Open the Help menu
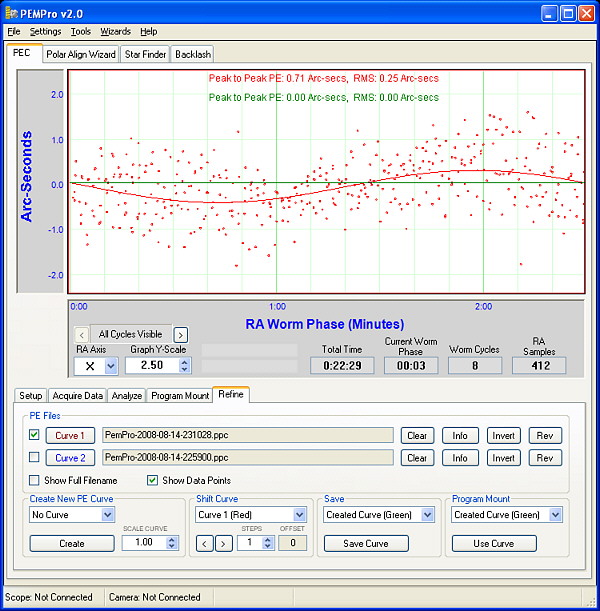This screenshot has height=611, width=600. pos(149,32)
